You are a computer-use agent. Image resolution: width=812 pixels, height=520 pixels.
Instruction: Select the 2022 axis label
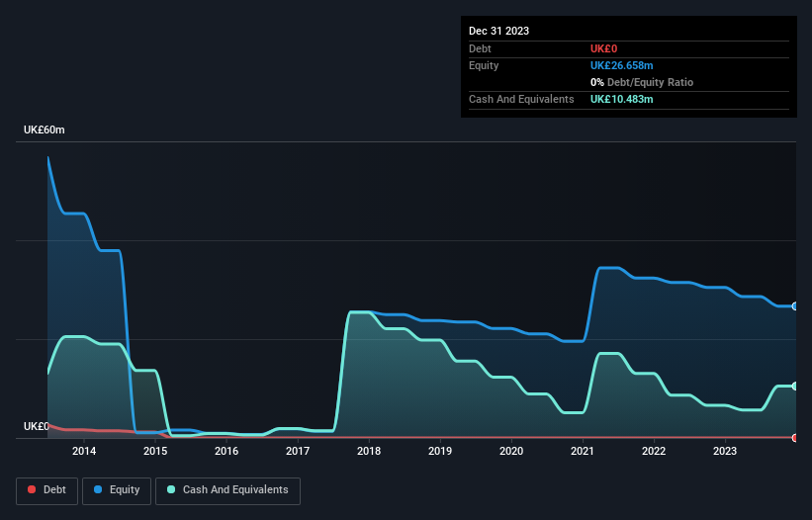[x=654, y=451]
